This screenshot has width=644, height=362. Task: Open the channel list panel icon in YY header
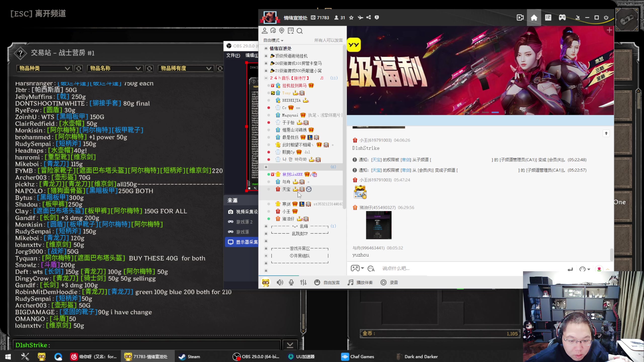548,18
